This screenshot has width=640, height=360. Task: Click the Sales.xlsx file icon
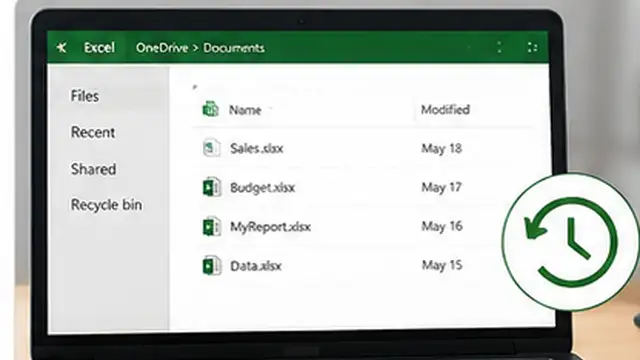(211, 148)
